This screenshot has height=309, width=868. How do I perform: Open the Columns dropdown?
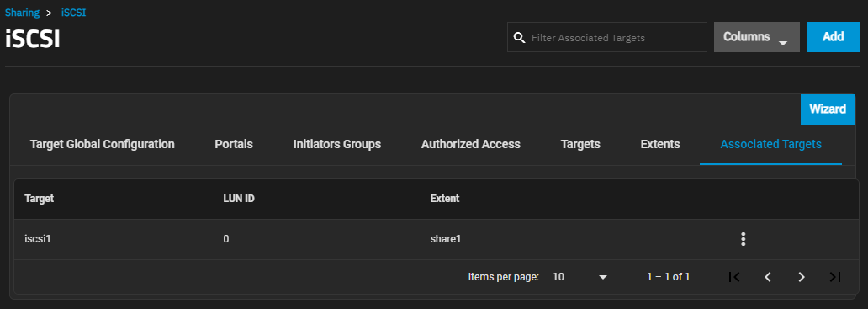[757, 37]
